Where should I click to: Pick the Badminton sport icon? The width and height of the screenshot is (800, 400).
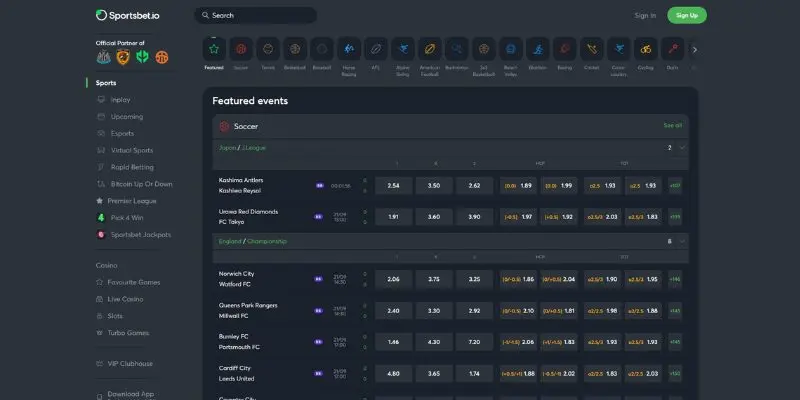click(457, 49)
